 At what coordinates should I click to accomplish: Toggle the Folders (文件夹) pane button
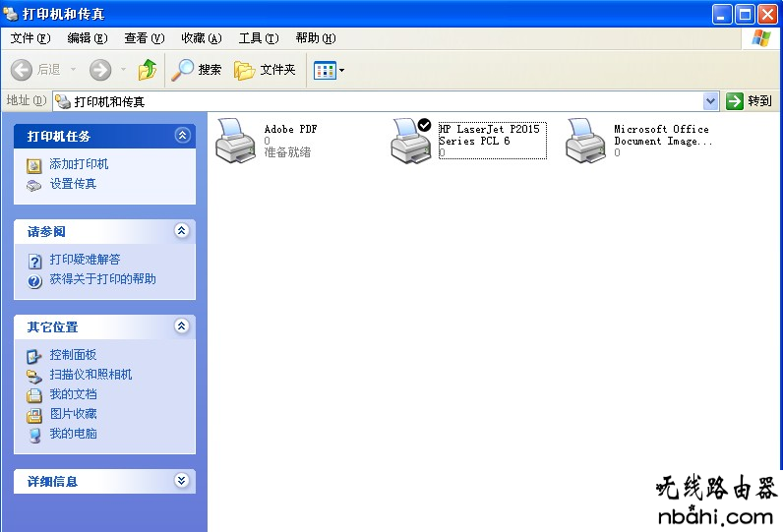click(x=265, y=70)
